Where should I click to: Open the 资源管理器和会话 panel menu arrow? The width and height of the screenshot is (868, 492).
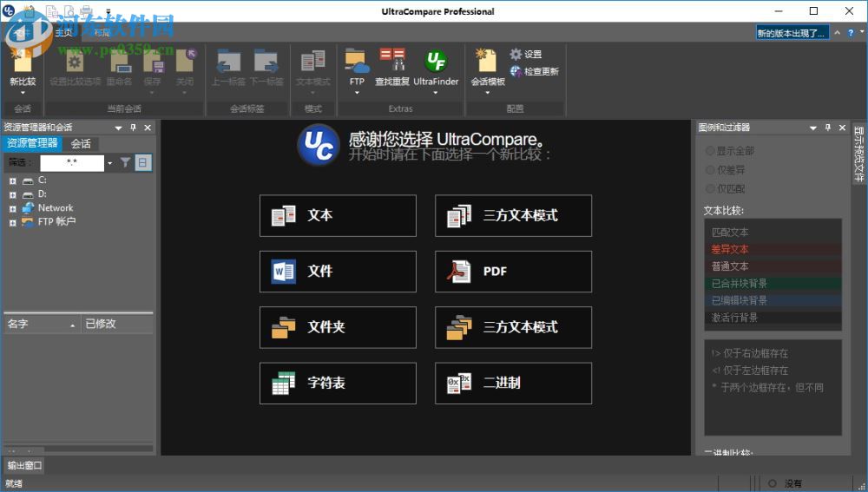(118, 128)
